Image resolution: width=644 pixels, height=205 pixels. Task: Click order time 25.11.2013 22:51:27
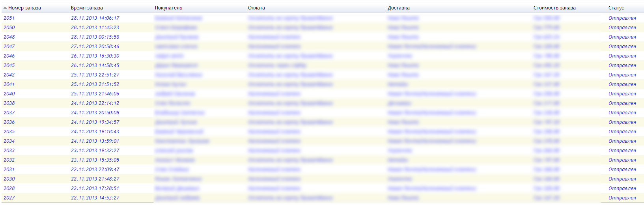pyautogui.click(x=95, y=75)
